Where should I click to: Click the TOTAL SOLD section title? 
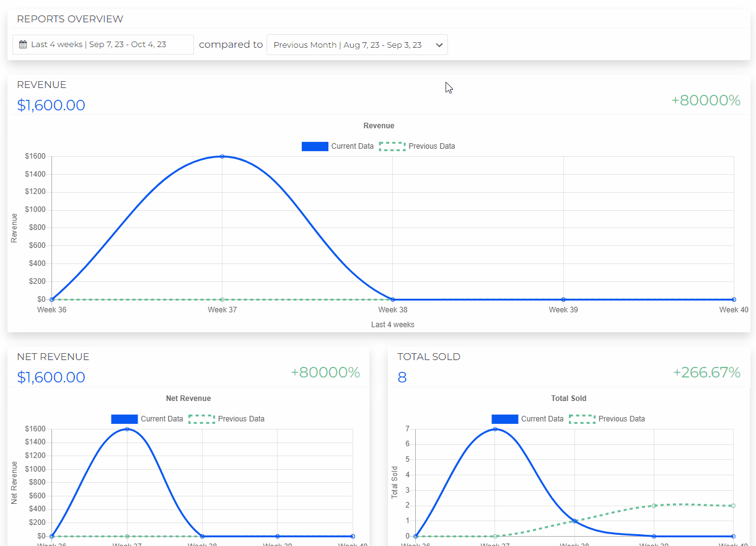coord(429,356)
